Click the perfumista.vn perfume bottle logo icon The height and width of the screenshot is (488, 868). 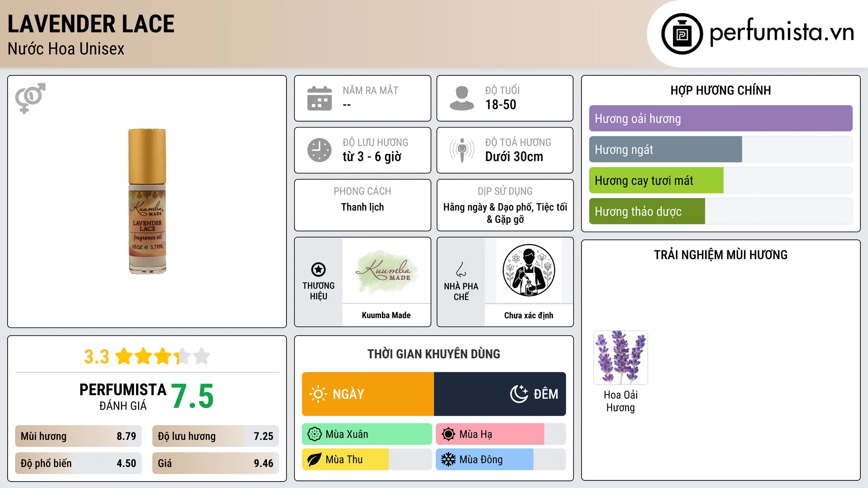682,33
